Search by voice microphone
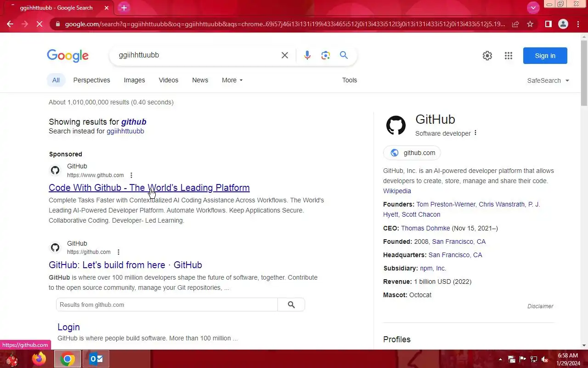 coord(307,55)
